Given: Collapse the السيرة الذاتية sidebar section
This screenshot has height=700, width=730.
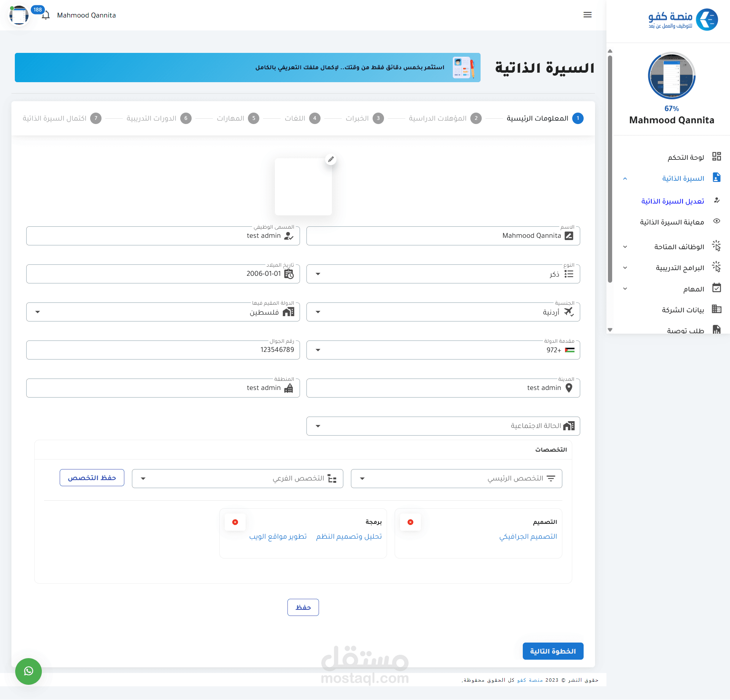Looking at the screenshot, I should [x=625, y=178].
